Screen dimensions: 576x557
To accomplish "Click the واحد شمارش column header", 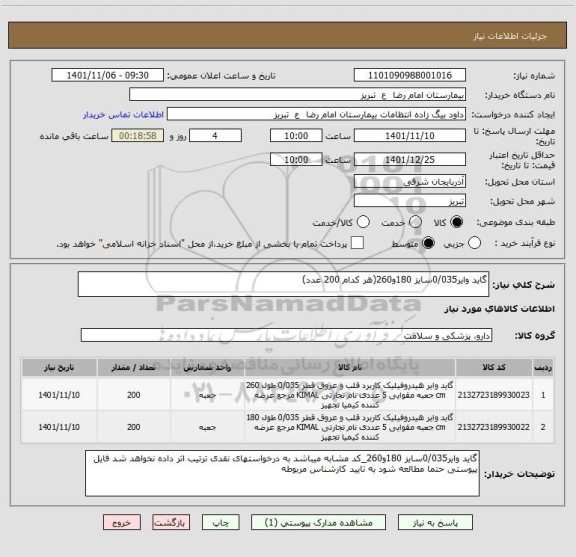I will (x=207, y=367).
